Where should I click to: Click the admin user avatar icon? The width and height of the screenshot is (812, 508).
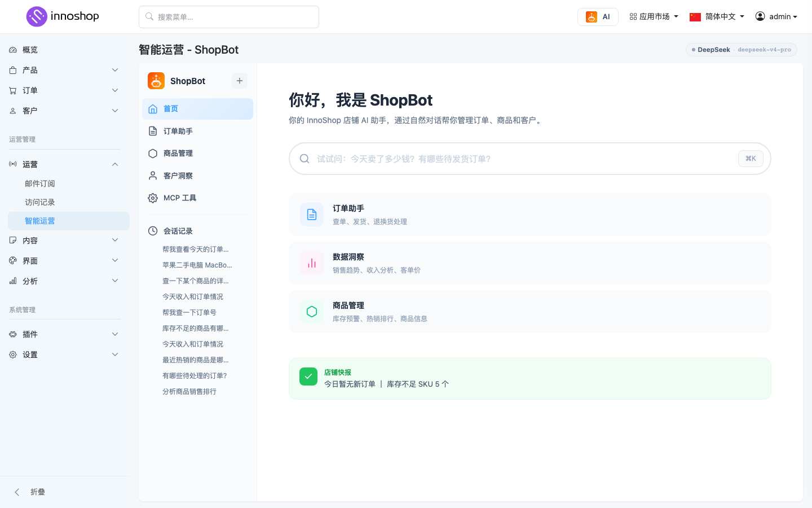point(760,16)
